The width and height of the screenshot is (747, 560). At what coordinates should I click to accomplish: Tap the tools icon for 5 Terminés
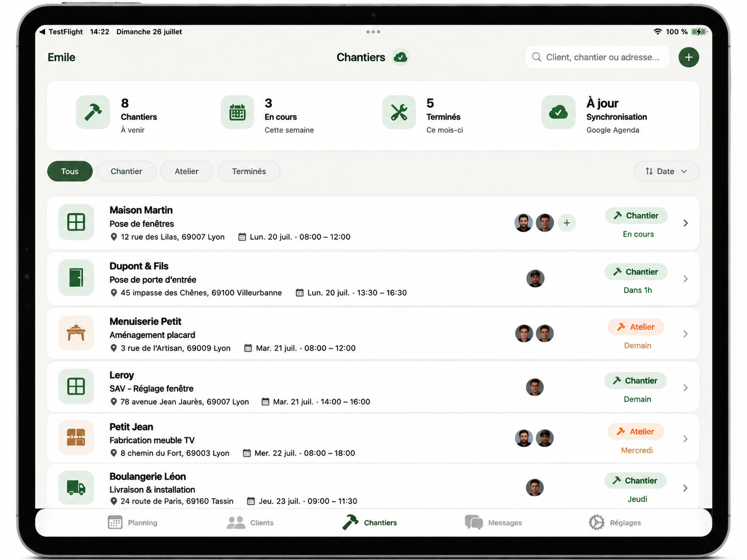399,112
